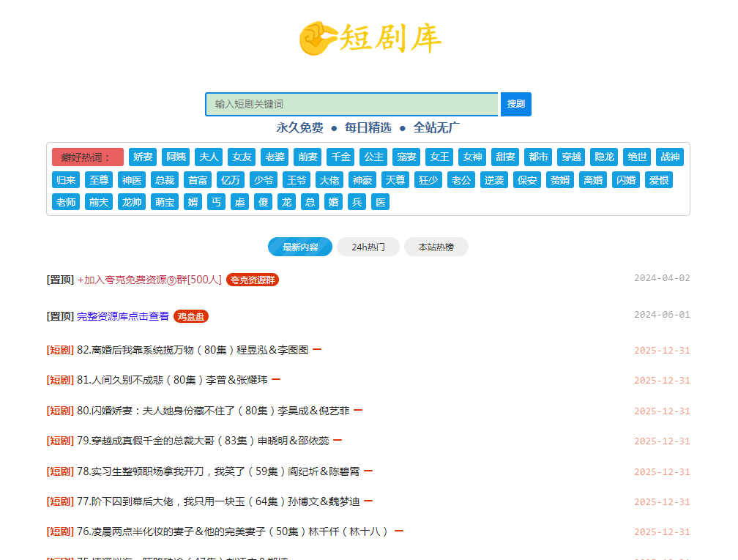738x560 pixels.
Task: Filter by the 穿越 keyword tag
Action: point(571,157)
